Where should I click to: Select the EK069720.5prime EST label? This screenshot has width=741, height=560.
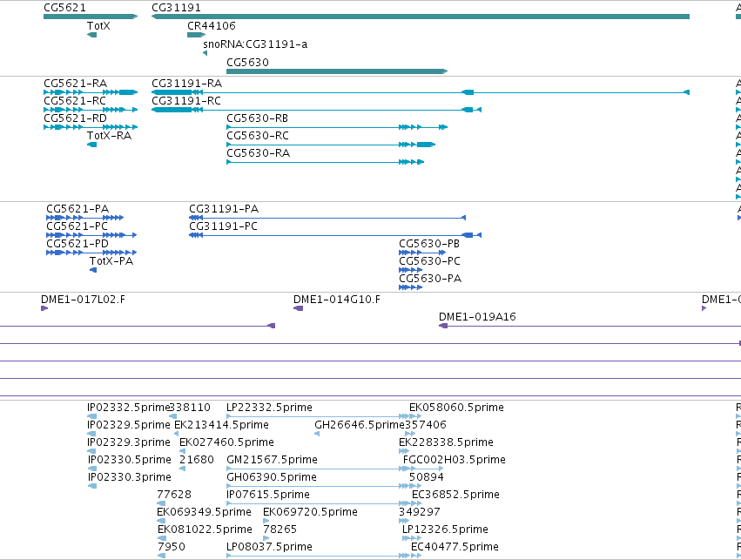310,513
